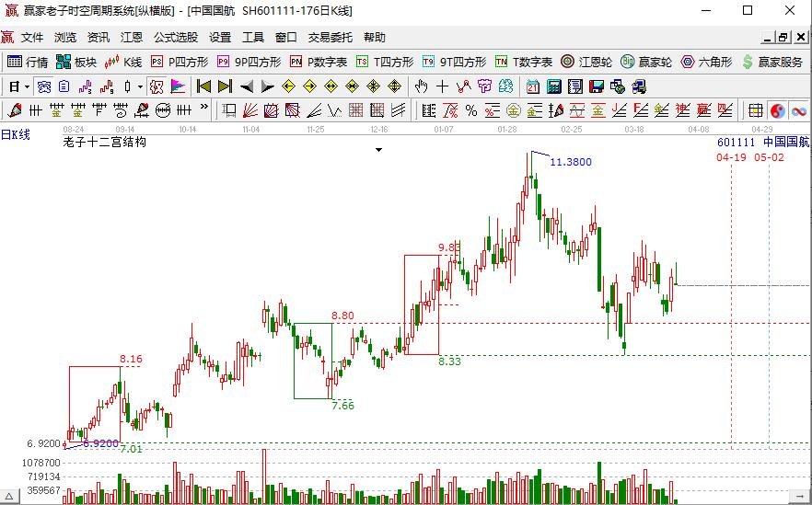This screenshot has width=812, height=505.
Task: Open the calculator icon
Action: point(553,86)
